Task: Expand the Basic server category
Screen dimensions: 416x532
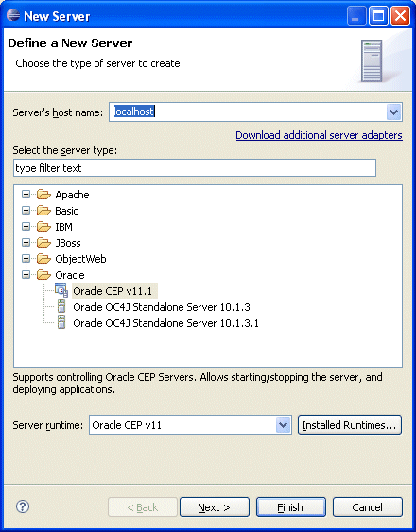Action: click(26, 211)
